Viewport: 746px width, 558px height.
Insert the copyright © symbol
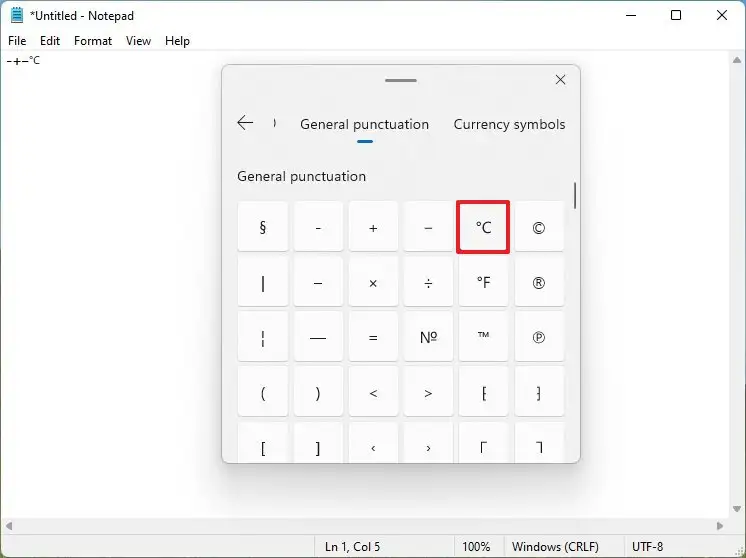click(539, 227)
